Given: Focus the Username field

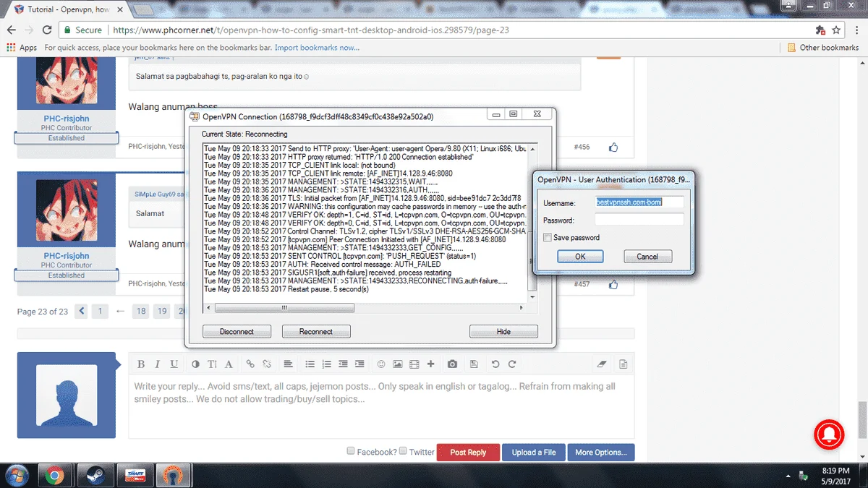Looking at the screenshot, I should [639, 202].
